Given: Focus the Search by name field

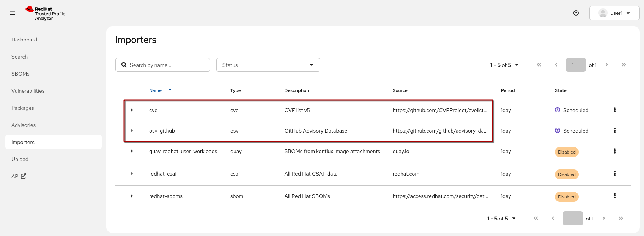Looking at the screenshot, I should click(167, 65).
